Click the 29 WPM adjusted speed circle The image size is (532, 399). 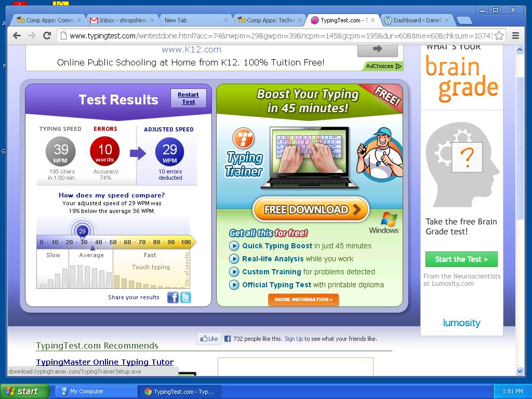click(x=170, y=152)
